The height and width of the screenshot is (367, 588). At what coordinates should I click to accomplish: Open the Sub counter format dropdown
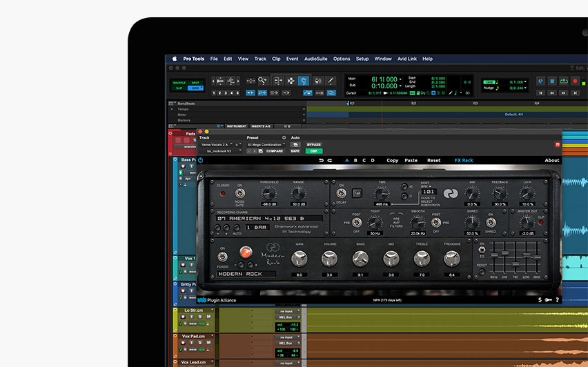(x=400, y=86)
